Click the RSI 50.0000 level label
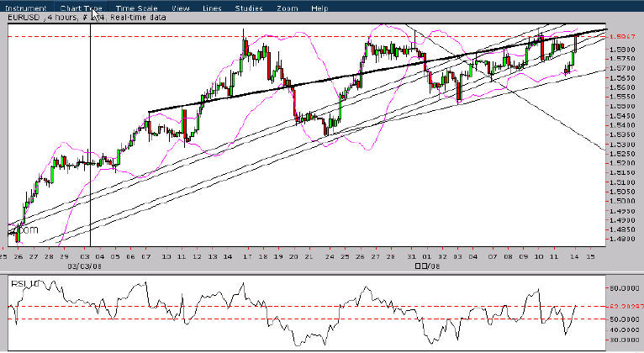 click(x=625, y=319)
